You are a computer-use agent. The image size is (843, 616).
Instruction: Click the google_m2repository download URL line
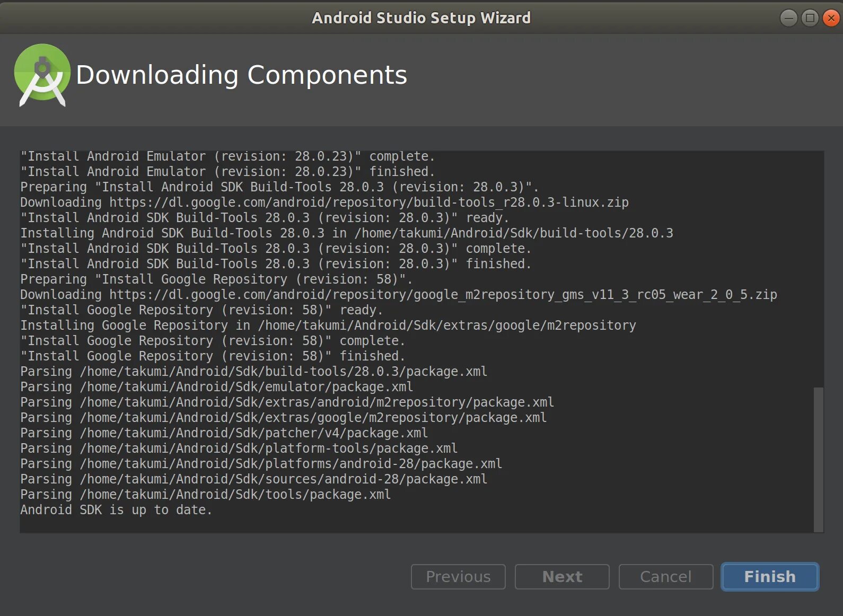tap(399, 295)
